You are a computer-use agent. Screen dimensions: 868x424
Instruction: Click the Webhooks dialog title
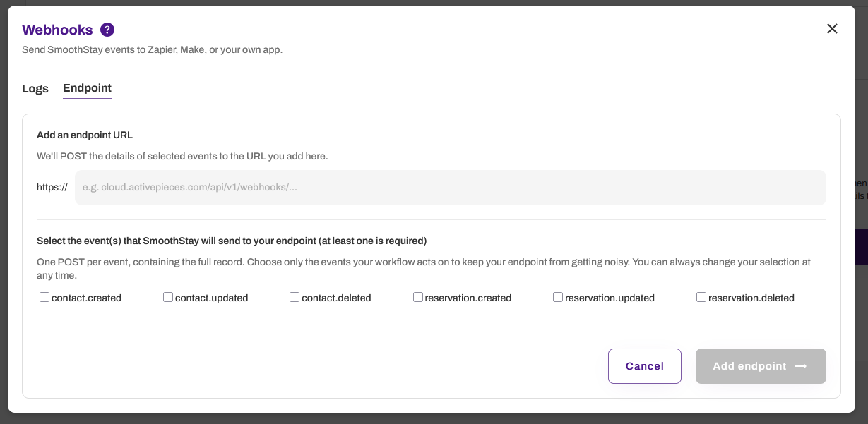click(57, 30)
